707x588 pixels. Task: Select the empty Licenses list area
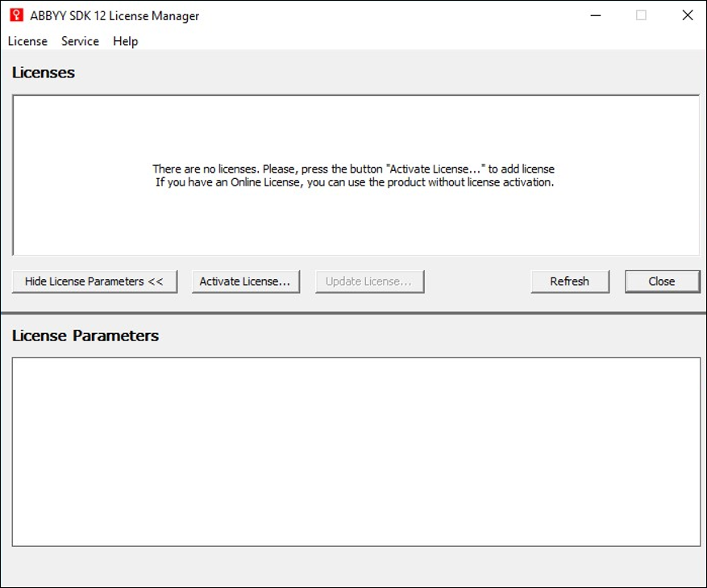[355, 226]
